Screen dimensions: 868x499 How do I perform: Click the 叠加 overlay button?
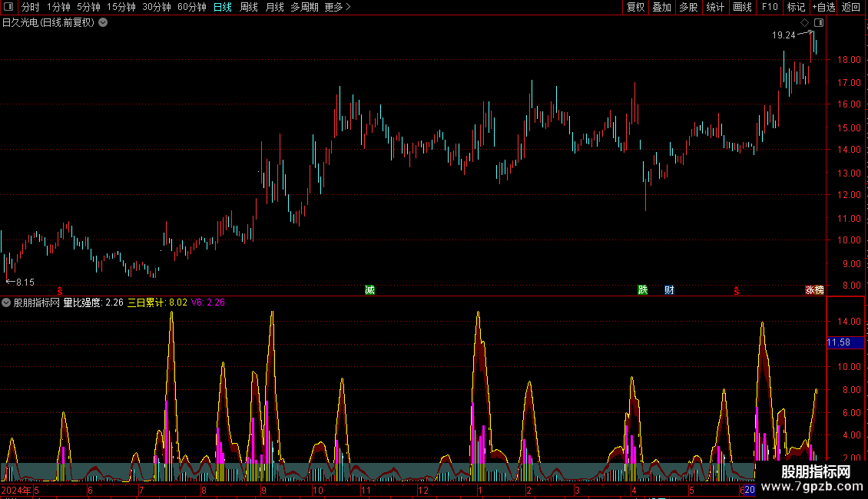tap(661, 7)
